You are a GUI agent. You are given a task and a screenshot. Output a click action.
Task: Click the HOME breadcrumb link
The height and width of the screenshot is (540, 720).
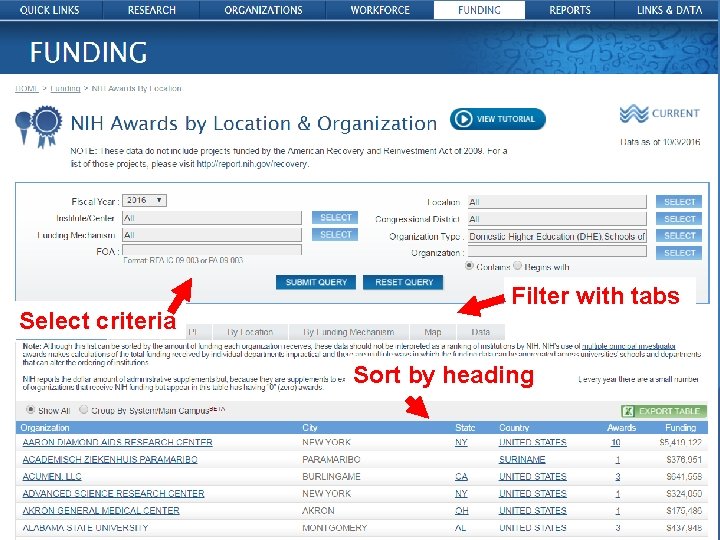27,88
